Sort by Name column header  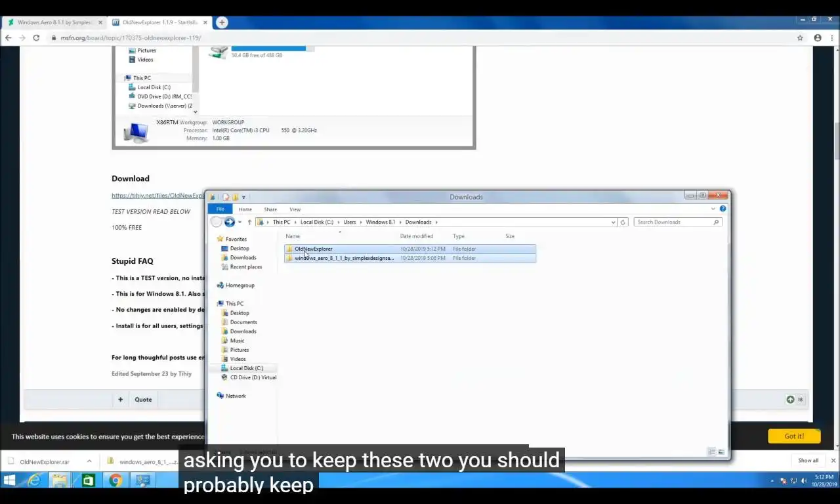pyautogui.click(x=293, y=236)
